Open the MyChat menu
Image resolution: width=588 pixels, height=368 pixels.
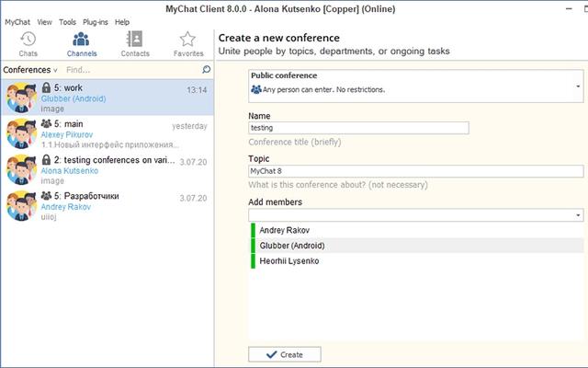[x=17, y=21]
